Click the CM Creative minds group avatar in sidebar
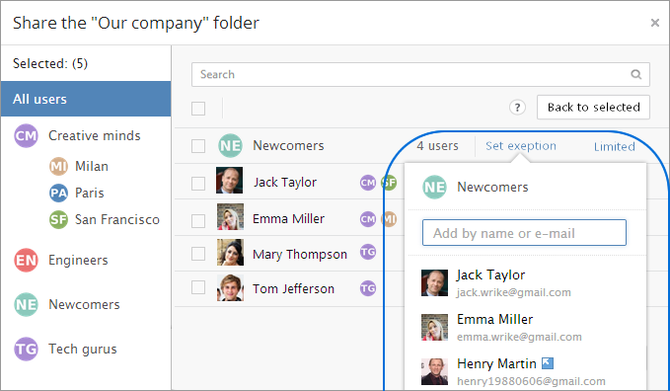 [26, 135]
